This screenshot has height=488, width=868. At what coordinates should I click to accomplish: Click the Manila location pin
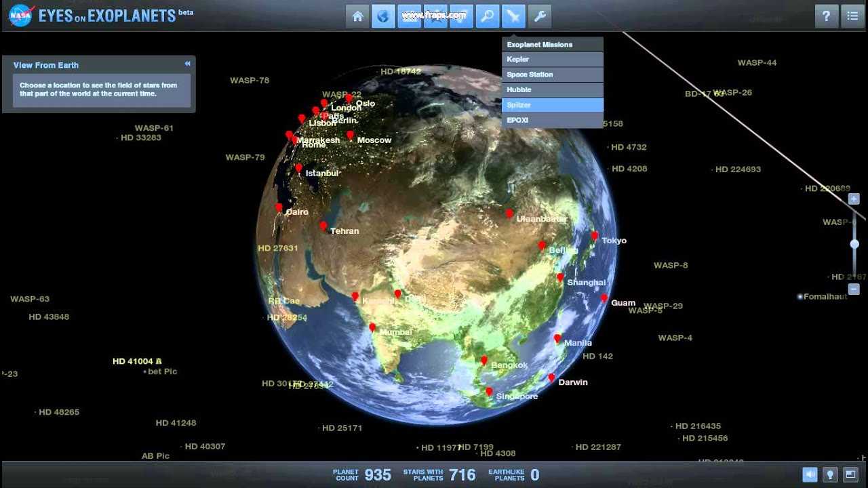click(x=557, y=338)
